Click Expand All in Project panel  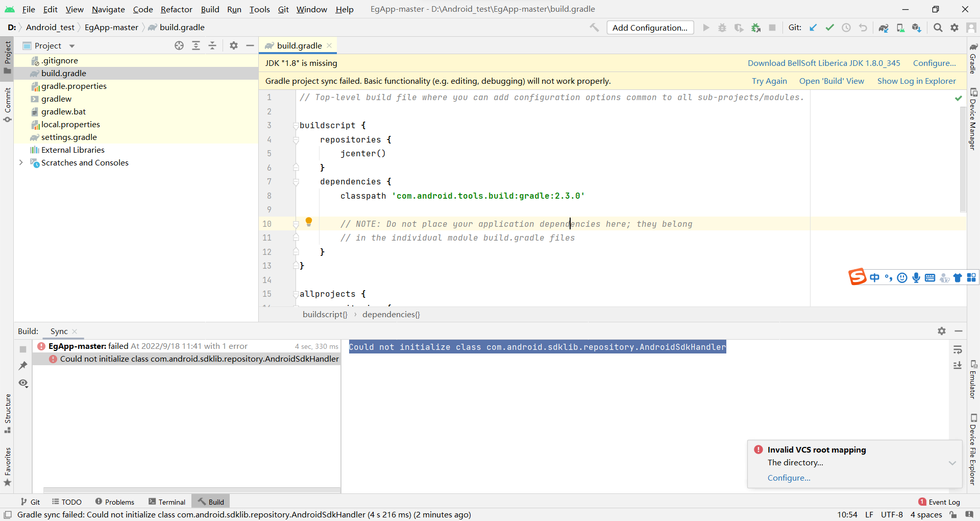(x=196, y=45)
